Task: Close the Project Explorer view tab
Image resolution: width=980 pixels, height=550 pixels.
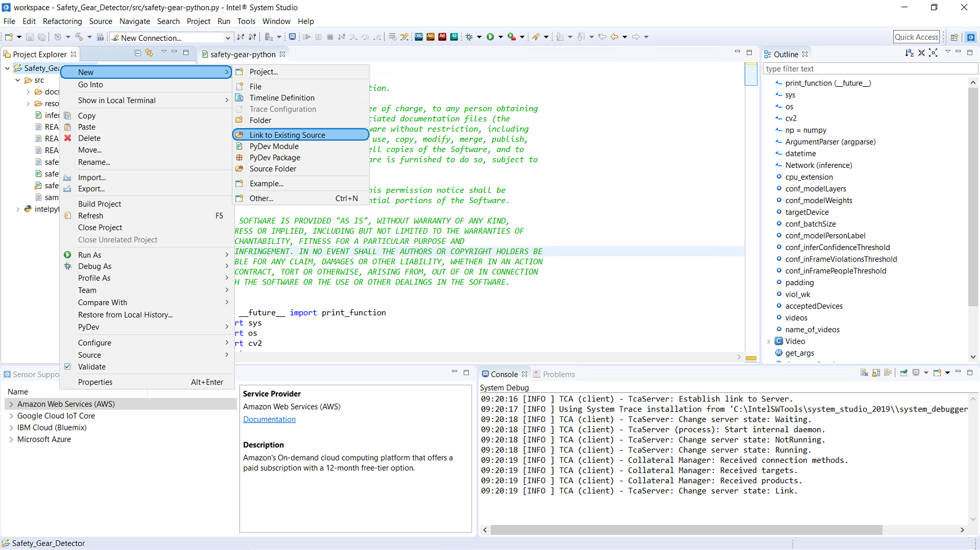Action: [x=74, y=54]
